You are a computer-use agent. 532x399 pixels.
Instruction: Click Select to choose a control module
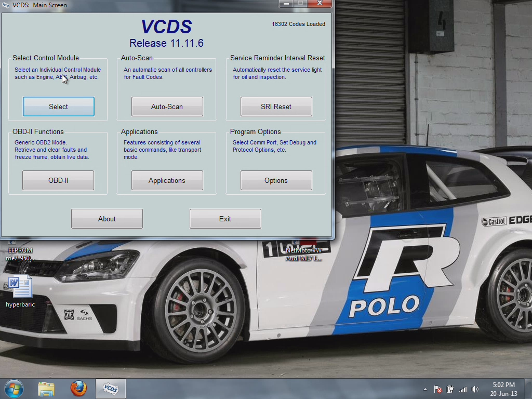click(58, 106)
